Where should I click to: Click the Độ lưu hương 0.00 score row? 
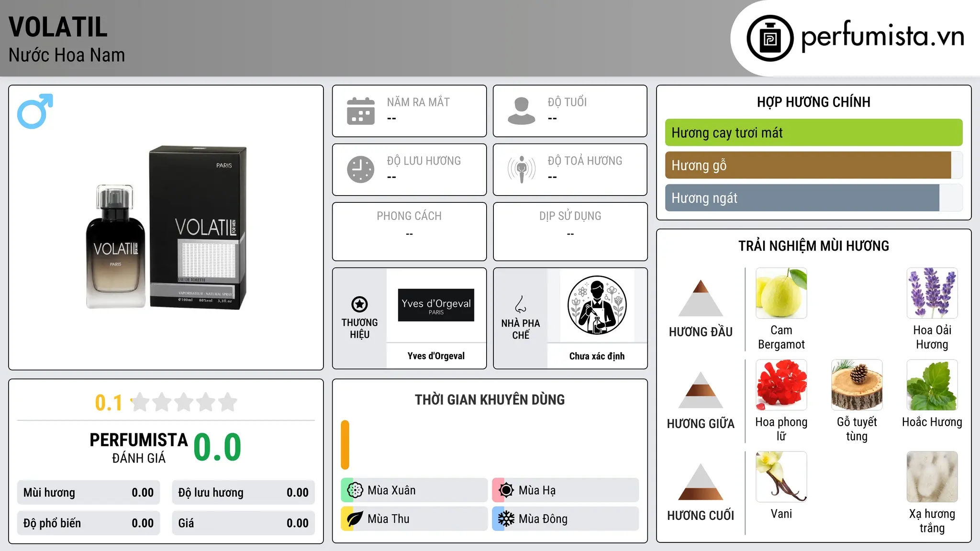243,493
